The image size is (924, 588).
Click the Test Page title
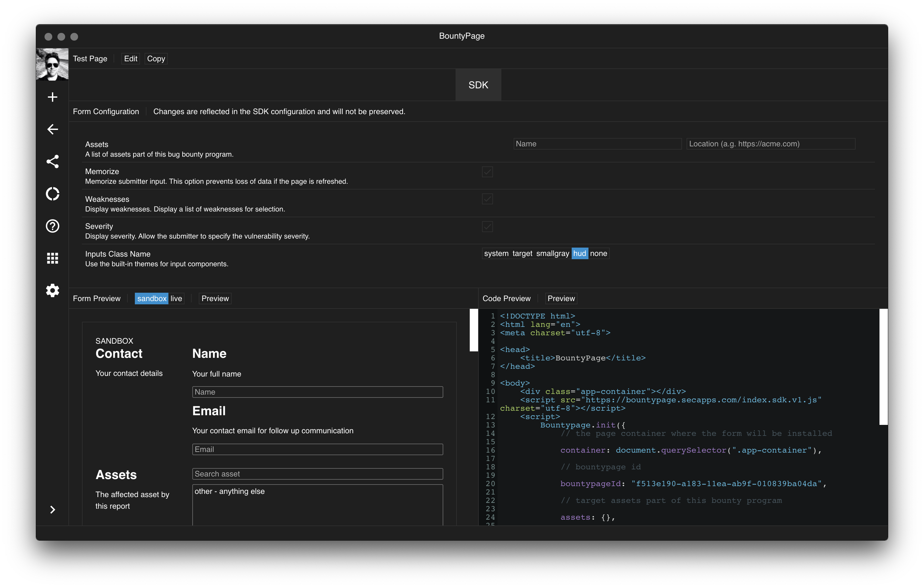point(90,59)
